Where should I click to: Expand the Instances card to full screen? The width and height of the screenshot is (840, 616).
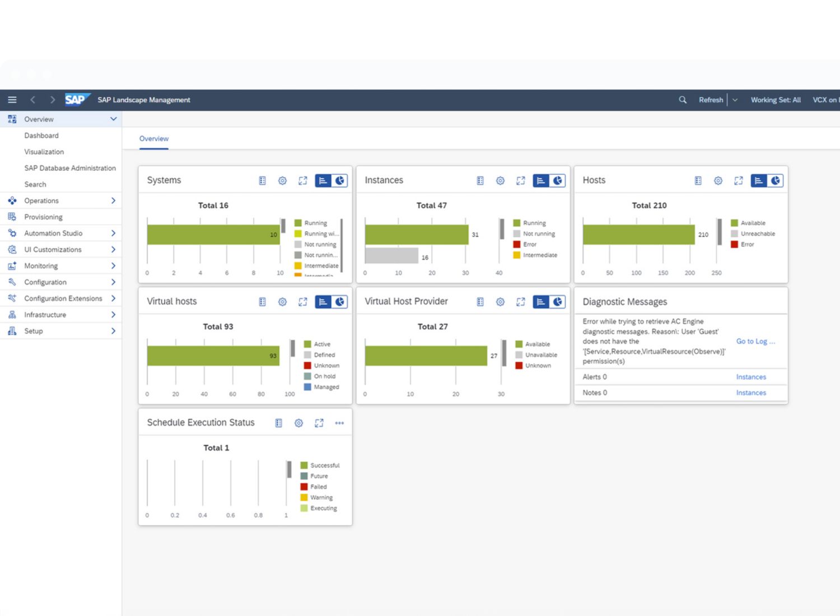(520, 180)
